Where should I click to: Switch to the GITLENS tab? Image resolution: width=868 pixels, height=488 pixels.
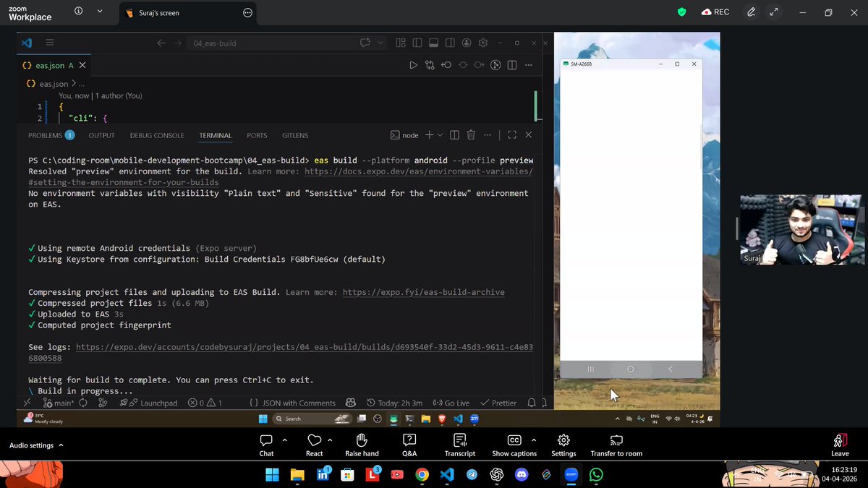pyautogui.click(x=294, y=135)
